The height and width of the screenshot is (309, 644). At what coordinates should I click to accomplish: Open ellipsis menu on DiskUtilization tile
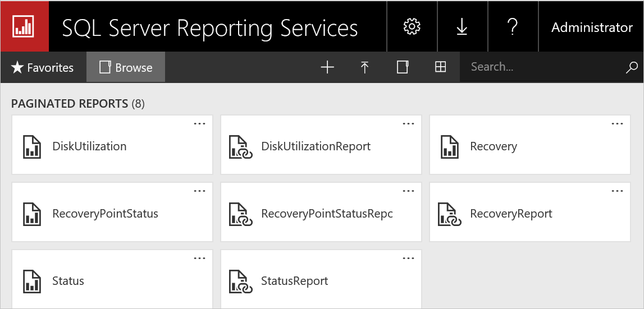[x=199, y=124]
